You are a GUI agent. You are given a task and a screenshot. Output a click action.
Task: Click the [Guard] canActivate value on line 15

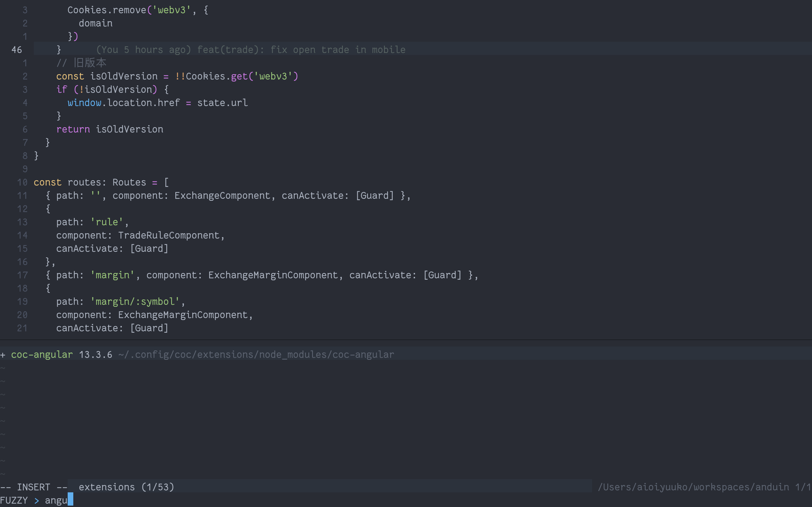[149, 248]
